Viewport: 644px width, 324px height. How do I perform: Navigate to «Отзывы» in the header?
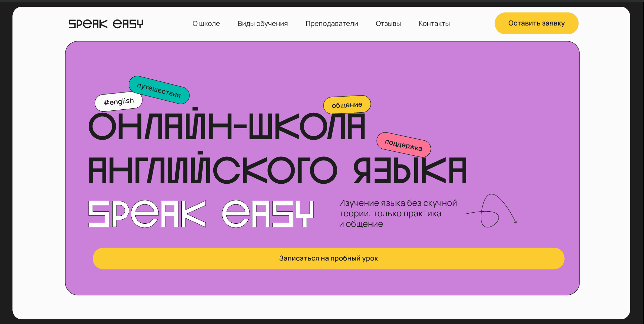(x=388, y=24)
